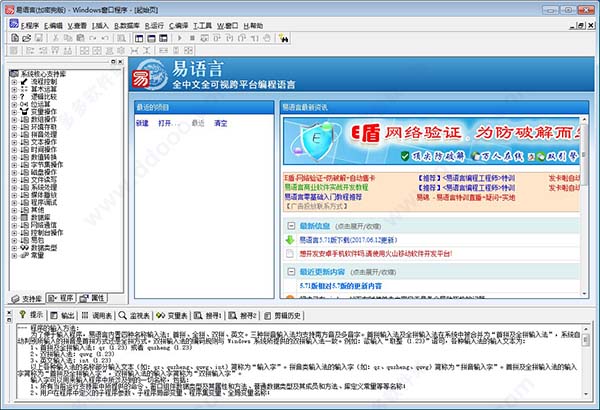Switch to the 属性 tab
Image resolution: width=600 pixels, height=410 pixels.
(x=92, y=298)
